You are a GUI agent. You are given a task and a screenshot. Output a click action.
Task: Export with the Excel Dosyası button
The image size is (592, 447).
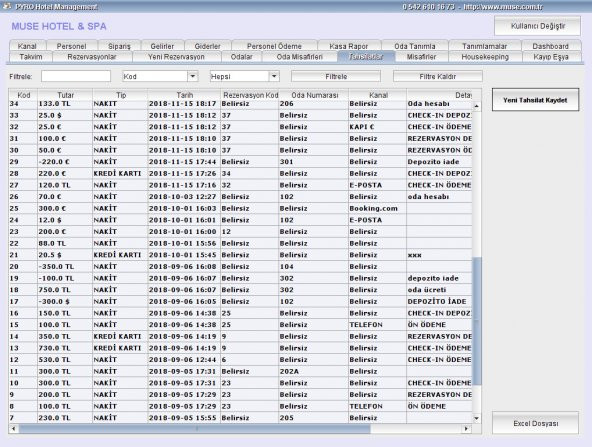535,423
